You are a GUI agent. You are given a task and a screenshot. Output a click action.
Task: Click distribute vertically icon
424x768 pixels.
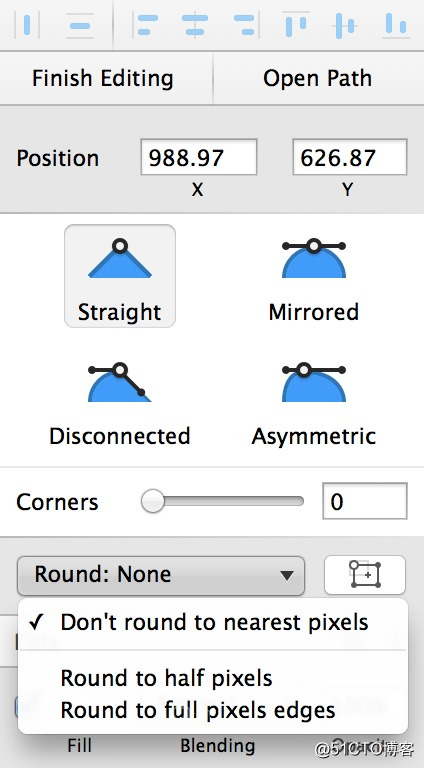tap(80, 24)
